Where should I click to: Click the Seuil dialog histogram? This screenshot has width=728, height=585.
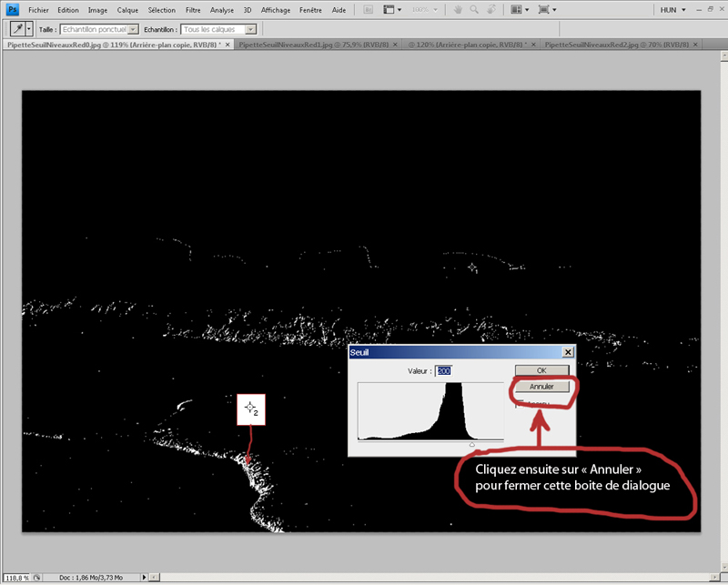430,411
